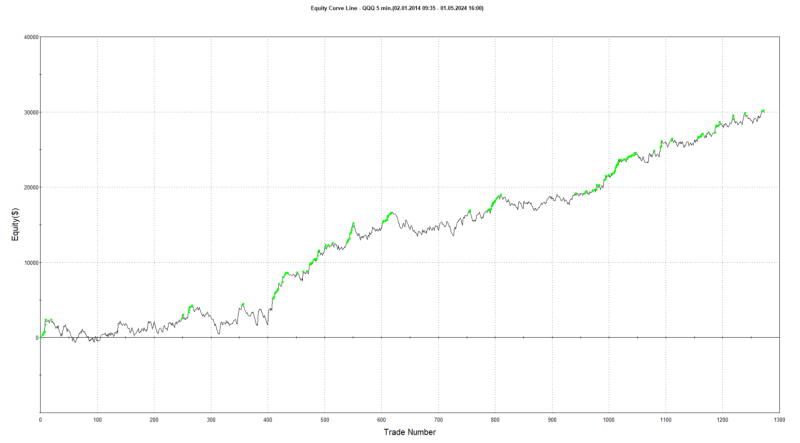Click the 40000 y-axis tick label
Screen dimensions: 800x443
[x=31, y=37]
